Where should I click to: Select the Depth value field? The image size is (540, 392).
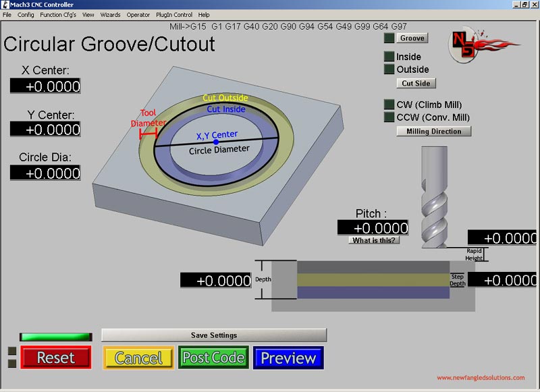click(215, 280)
